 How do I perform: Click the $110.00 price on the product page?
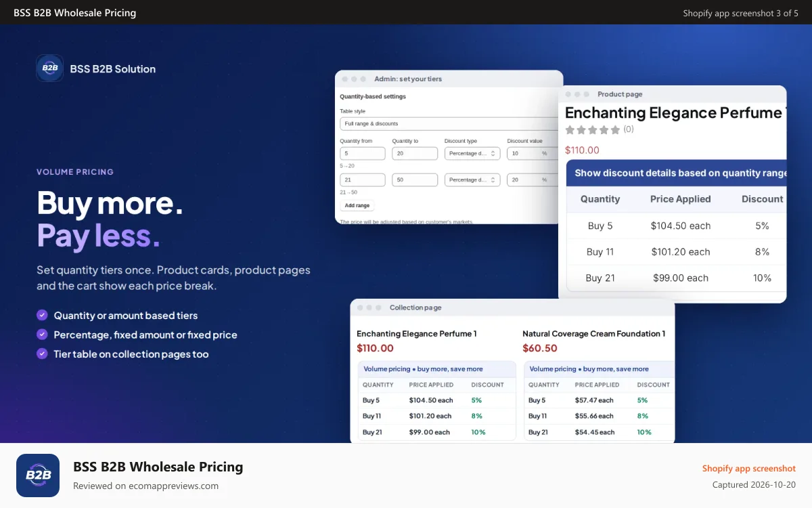point(582,150)
